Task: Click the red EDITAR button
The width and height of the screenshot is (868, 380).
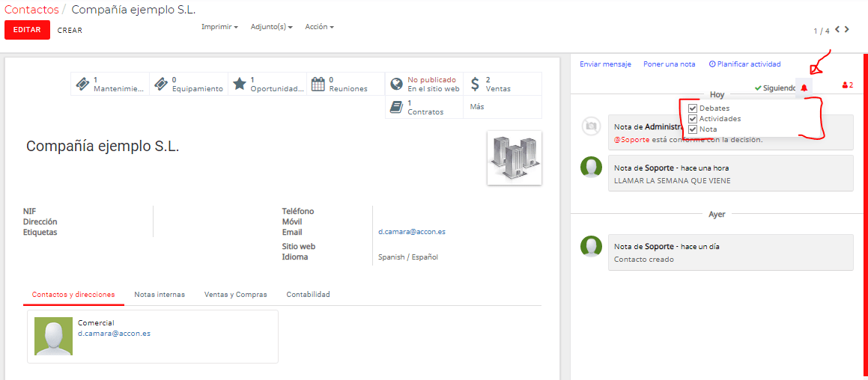Action: pyautogui.click(x=27, y=30)
